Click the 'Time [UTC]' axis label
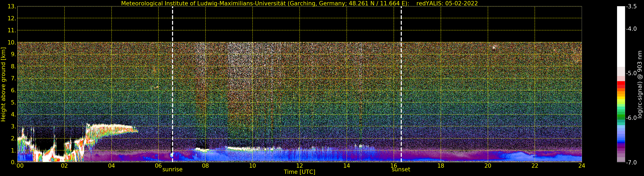This screenshot has width=644, height=176. (300, 172)
